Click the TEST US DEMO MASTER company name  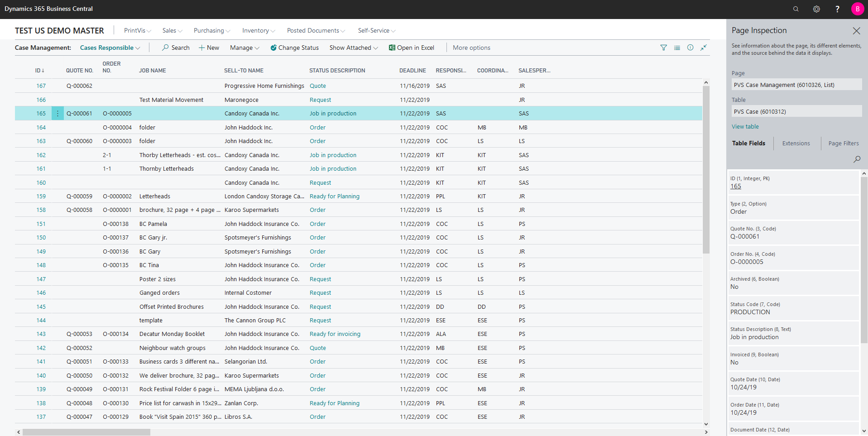[x=59, y=31]
